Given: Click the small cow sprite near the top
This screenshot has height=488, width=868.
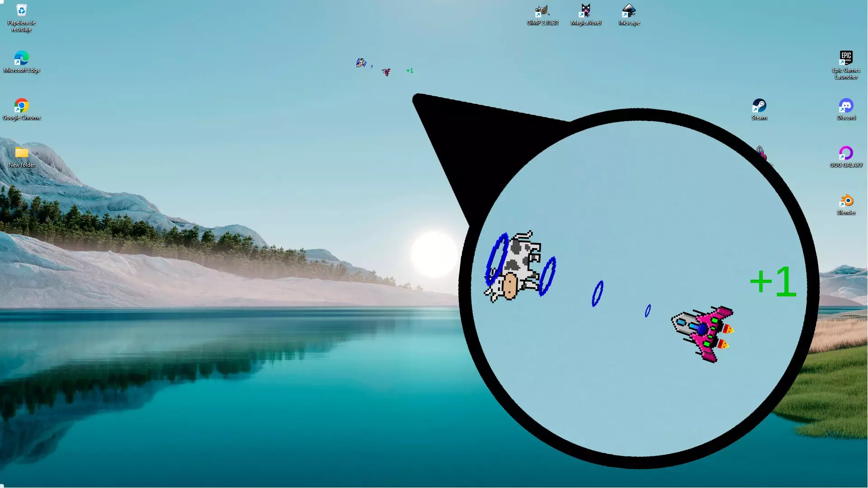Looking at the screenshot, I should (x=361, y=63).
